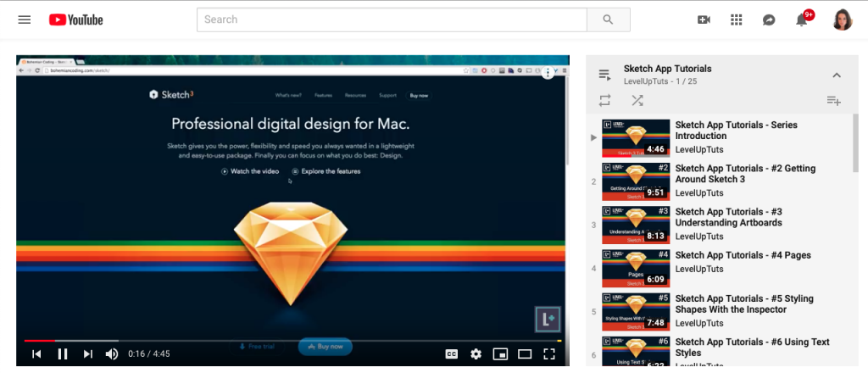Open the hamburger guide menu
868x373 pixels.
tap(25, 19)
